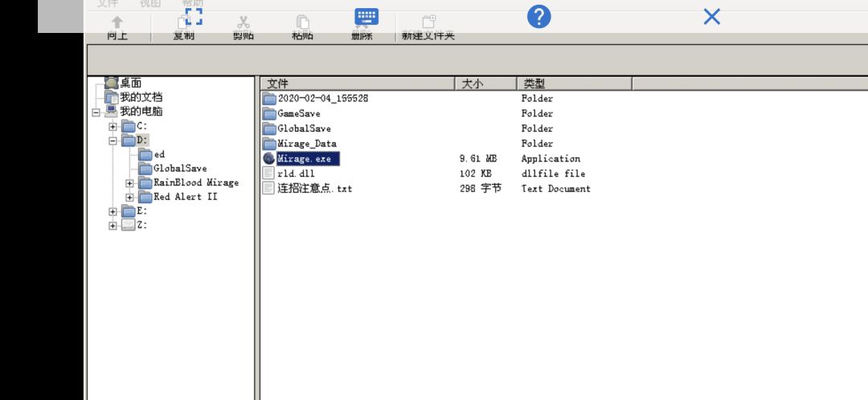Select the GlobalSave name in file list

pyautogui.click(x=304, y=129)
